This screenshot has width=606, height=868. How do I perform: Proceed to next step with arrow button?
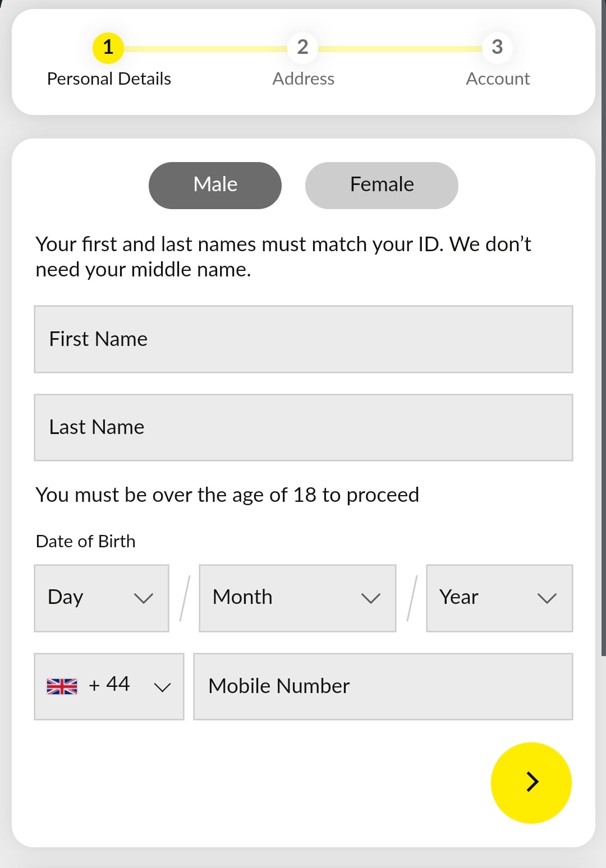tap(531, 782)
